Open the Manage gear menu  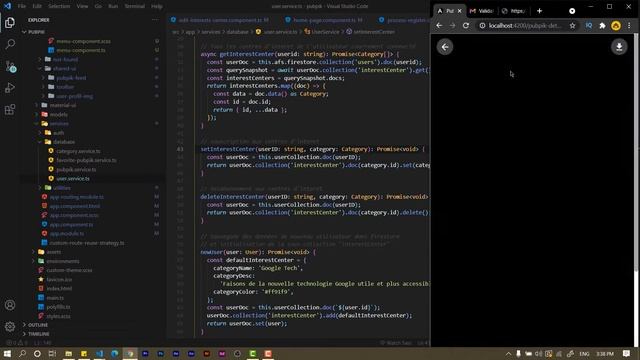(x=10, y=326)
